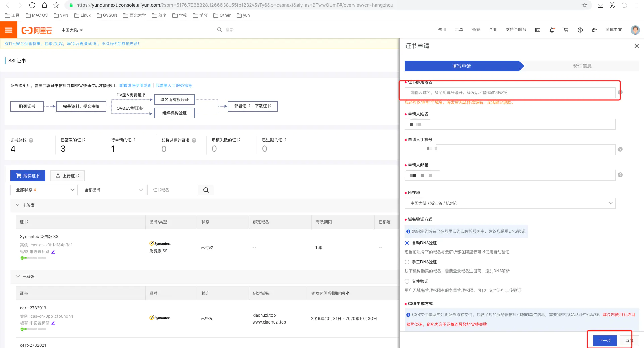Viewport: 644px width, 348px height.
Task: Open the shopping cart icon in header
Action: tap(566, 30)
